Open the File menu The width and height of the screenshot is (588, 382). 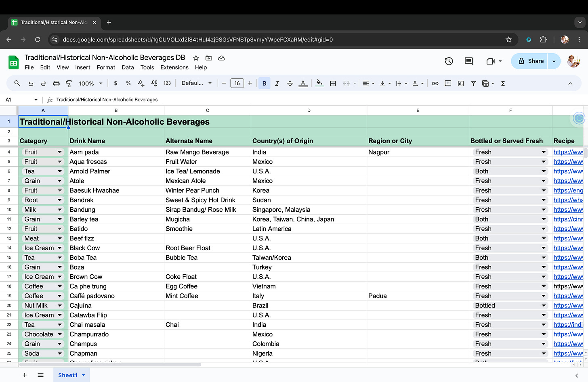point(29,67)
